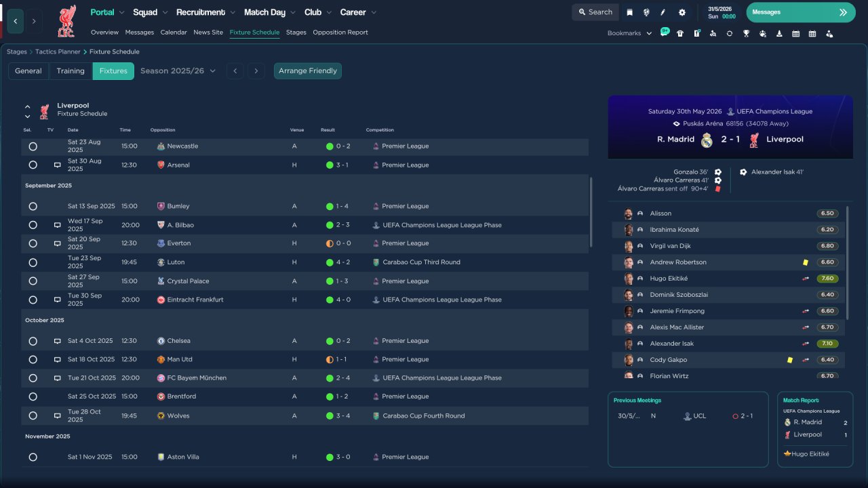The image size is (868, 488).
Task: Click the shirt icon in bookmarks bar
Action: point(680,33)
